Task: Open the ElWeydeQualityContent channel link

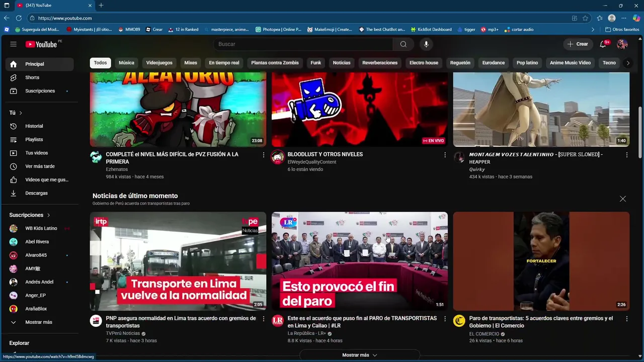Action: [x=312, y=162]
